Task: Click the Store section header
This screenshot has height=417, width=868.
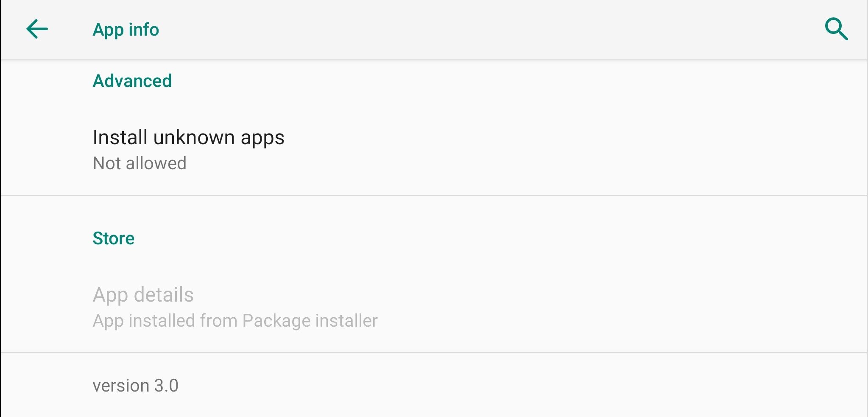Action: (113, 238)
